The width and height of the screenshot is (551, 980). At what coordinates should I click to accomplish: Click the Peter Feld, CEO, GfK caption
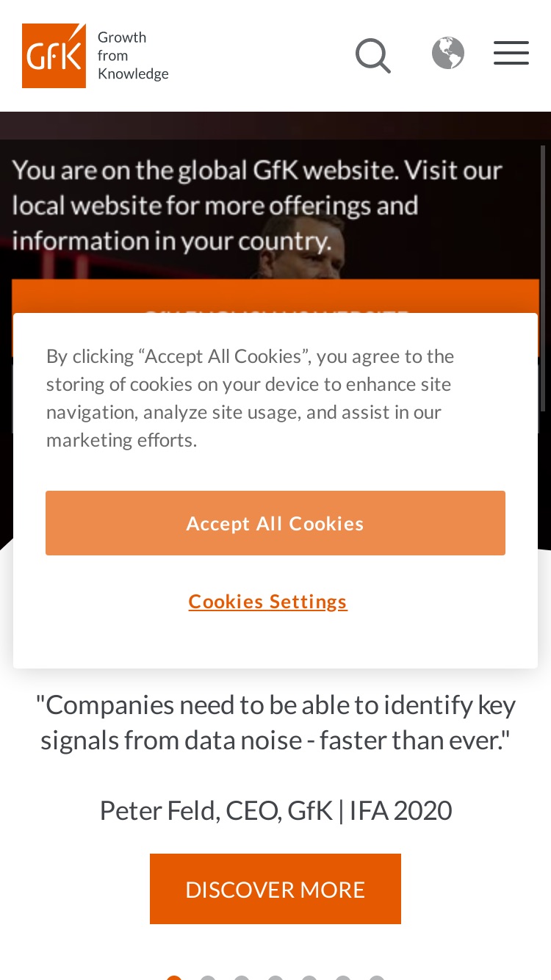pyautogui.click(x=275, y=810)
